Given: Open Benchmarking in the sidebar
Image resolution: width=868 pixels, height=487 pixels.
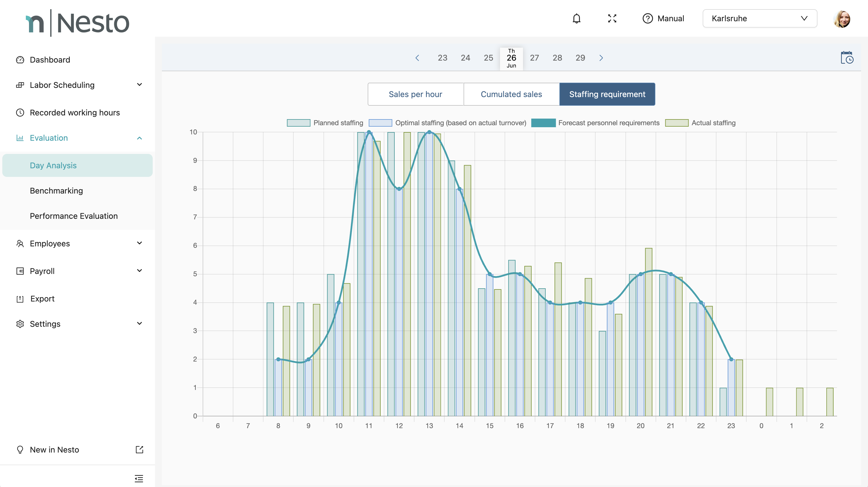Looking at the screenshot, I should 56,191.
